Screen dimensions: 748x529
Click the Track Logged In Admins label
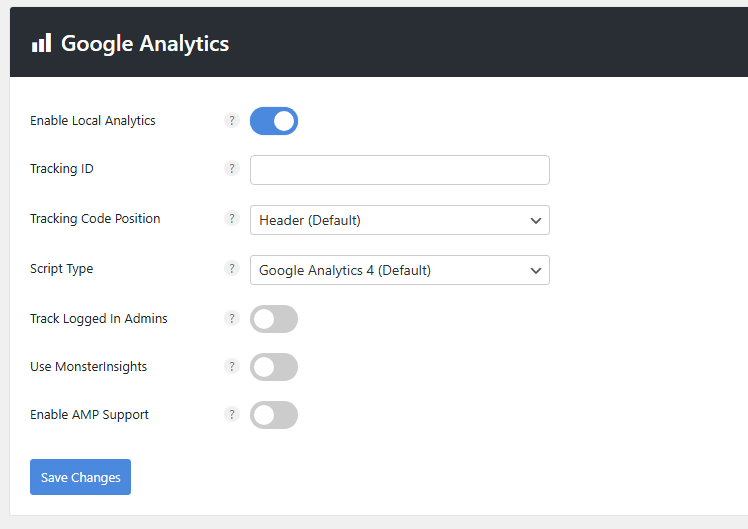click(99, 319)
